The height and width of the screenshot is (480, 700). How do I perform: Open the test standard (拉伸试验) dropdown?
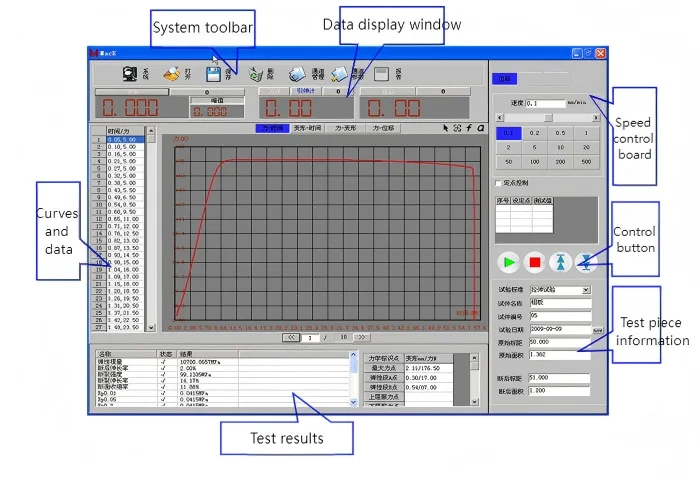tap(586, 290)
